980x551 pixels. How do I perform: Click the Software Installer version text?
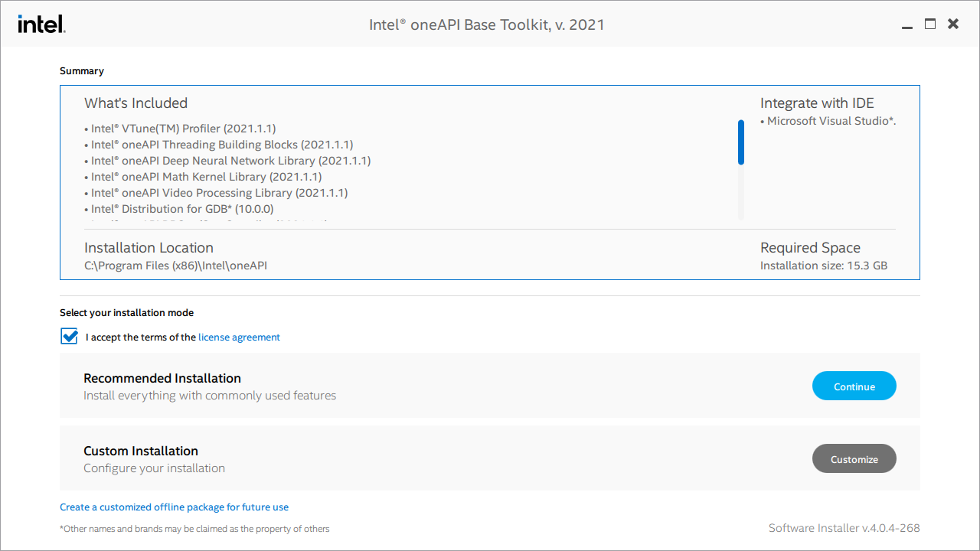click(x=844, y=528)
